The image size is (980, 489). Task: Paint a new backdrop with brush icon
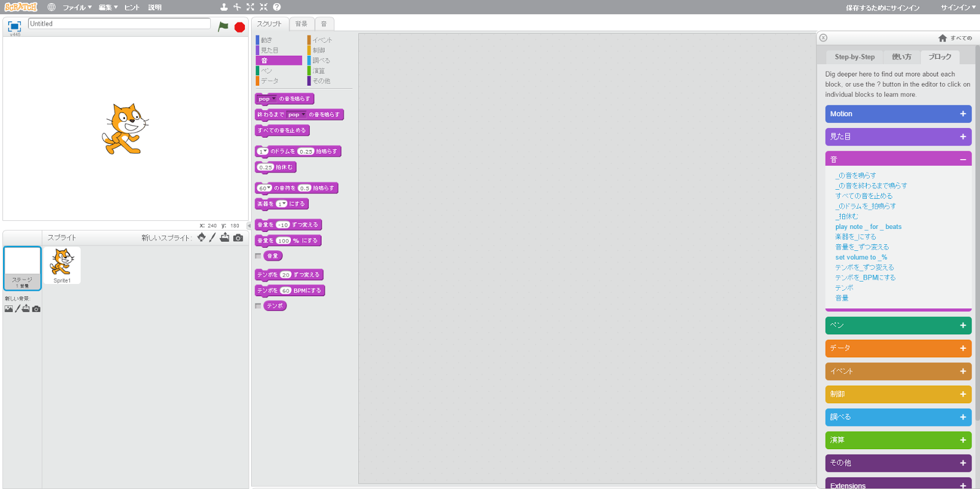point(17,309)
